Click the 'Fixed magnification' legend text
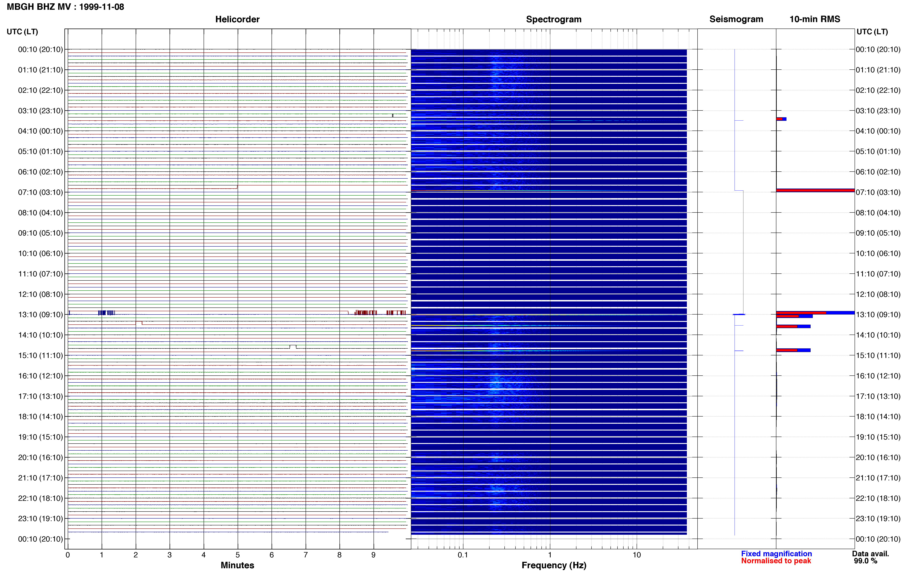924x578 pixels. point(776,554)
